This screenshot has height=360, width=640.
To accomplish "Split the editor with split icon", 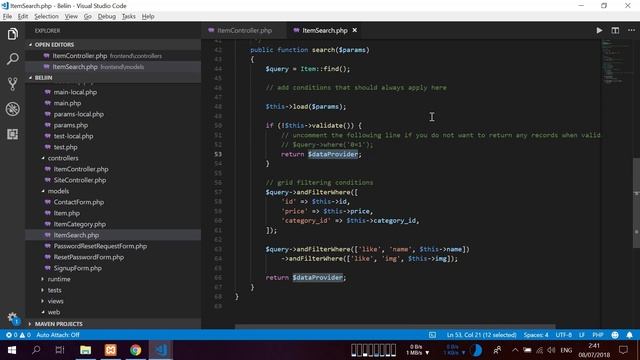I will pos(615,30).
